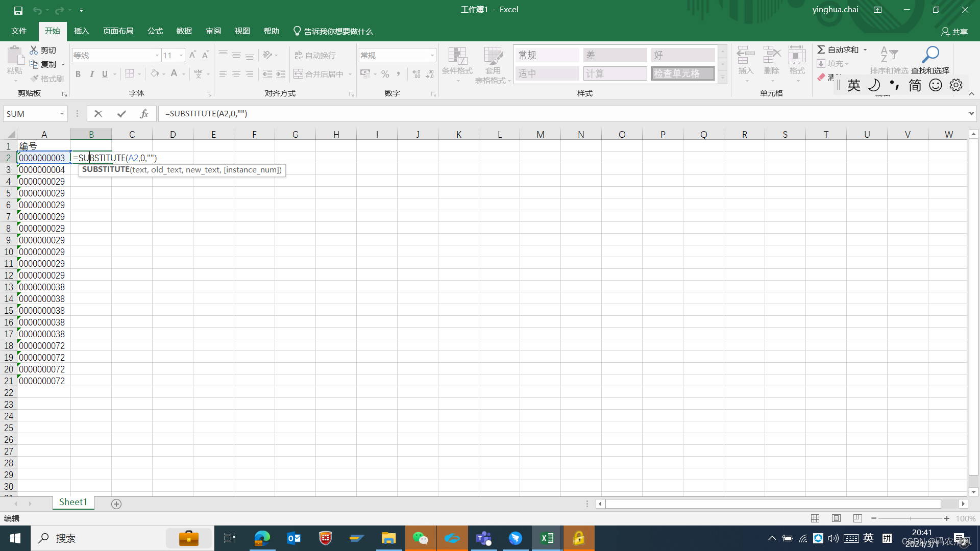The width and height of the screenshot is (980, 551).
Task: Click the increase decimal icon
Action: tap(417, 74)
